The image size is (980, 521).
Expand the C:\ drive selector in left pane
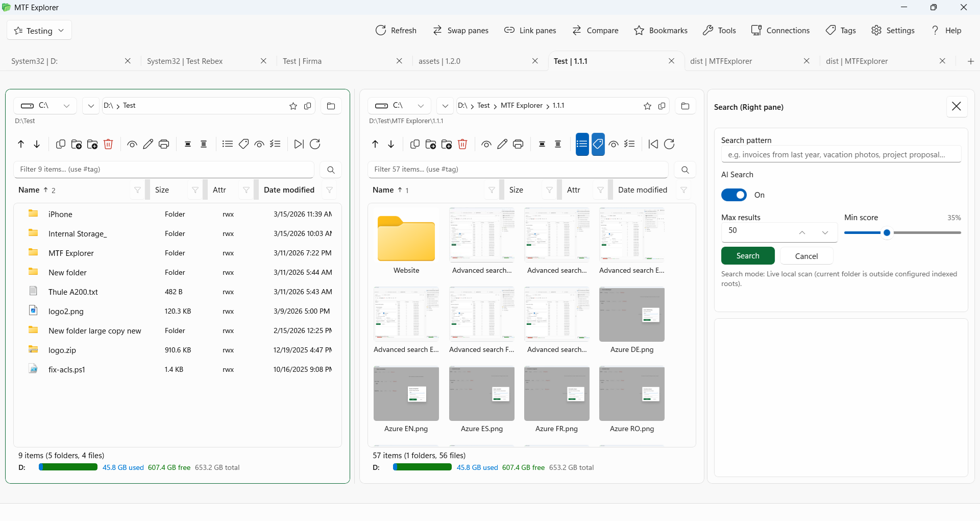click(x=45, y=106)
